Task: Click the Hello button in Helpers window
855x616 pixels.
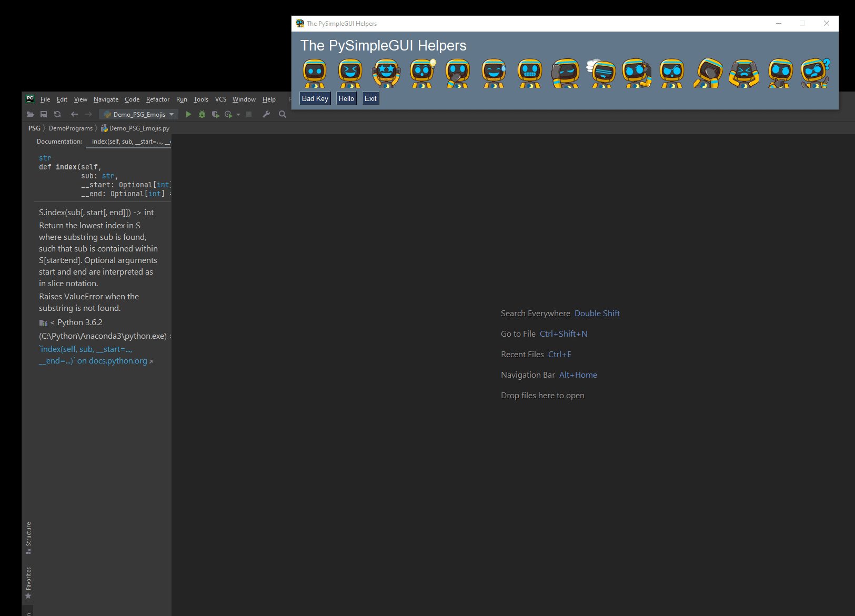Action: 346,98
